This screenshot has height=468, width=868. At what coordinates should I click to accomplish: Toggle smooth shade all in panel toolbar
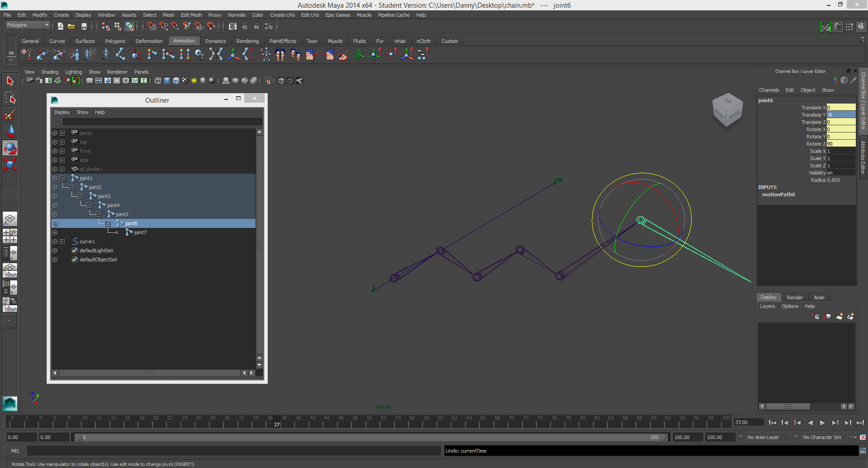pos(167,81)
